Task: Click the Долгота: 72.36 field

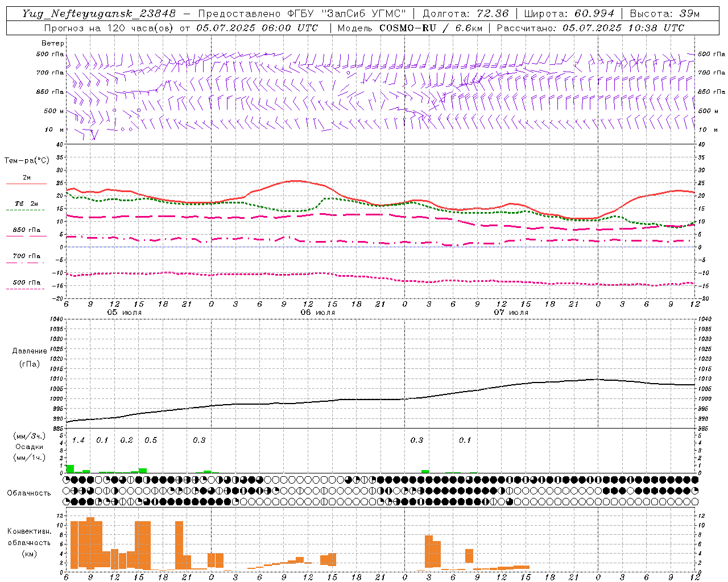Action: pyautogui.click(x=465, y=14)
